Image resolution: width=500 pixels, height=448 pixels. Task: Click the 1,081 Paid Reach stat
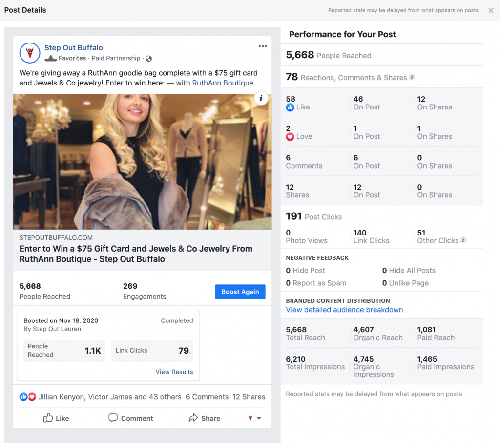436,334
